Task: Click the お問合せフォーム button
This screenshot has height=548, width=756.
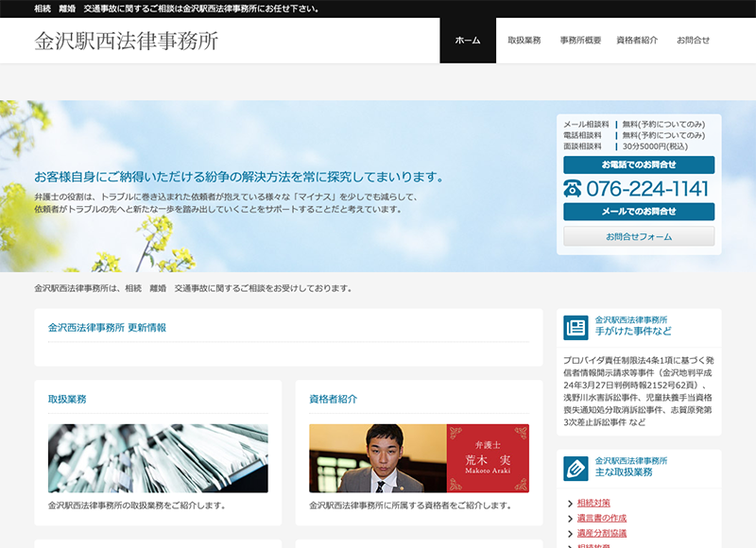Action: tap(639, 236)
